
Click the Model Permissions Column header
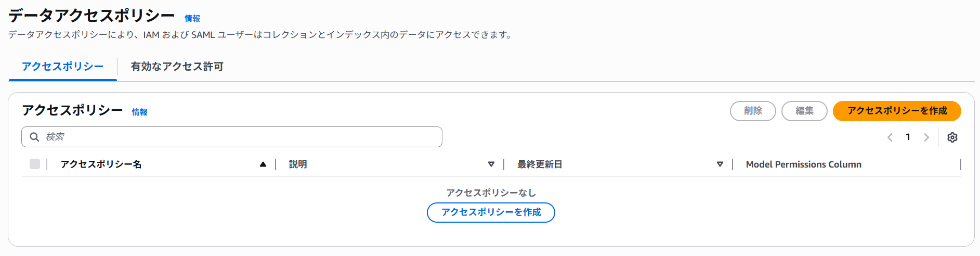click(803, 164)
